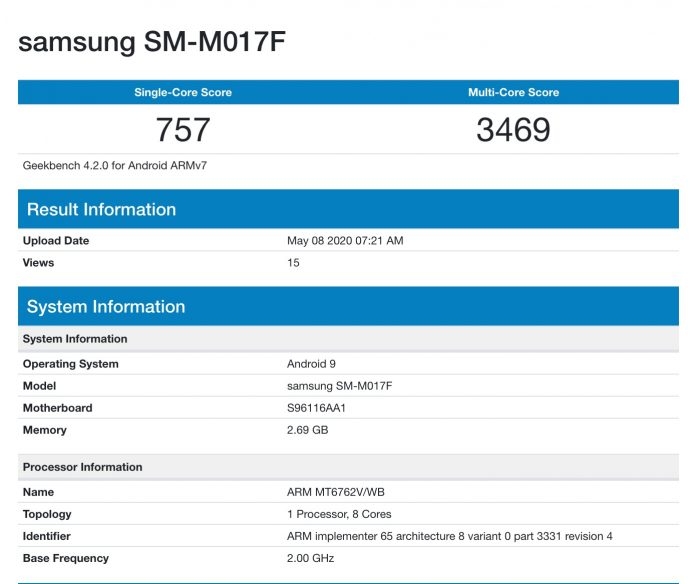This screenshot has width=696, height=584.
Task: Click the Geekbench 4.2.0 for Android ARMv7 text
Action: coord(115,166)
